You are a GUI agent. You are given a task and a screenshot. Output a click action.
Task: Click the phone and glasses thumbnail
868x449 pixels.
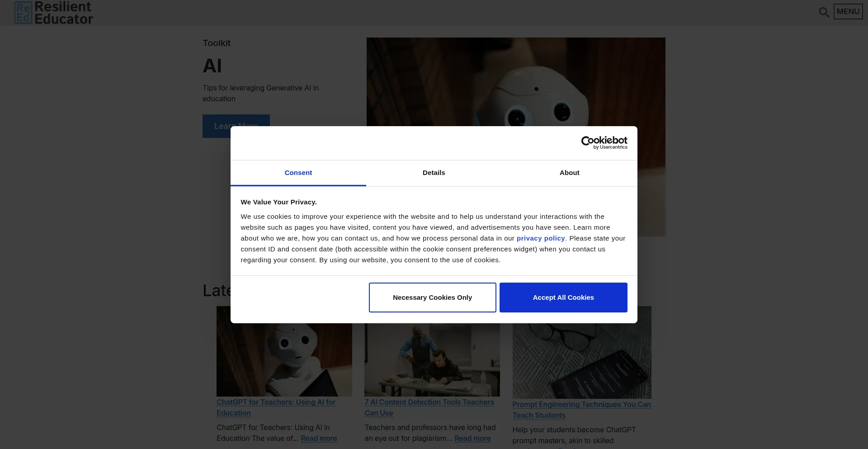coord(582,362)
